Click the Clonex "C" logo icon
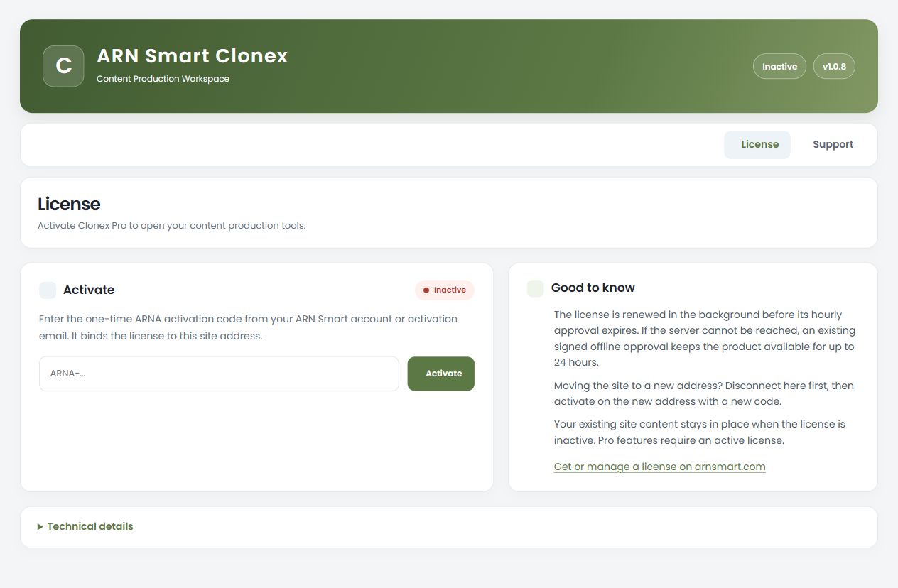898x588 pixels. (63, 66)
